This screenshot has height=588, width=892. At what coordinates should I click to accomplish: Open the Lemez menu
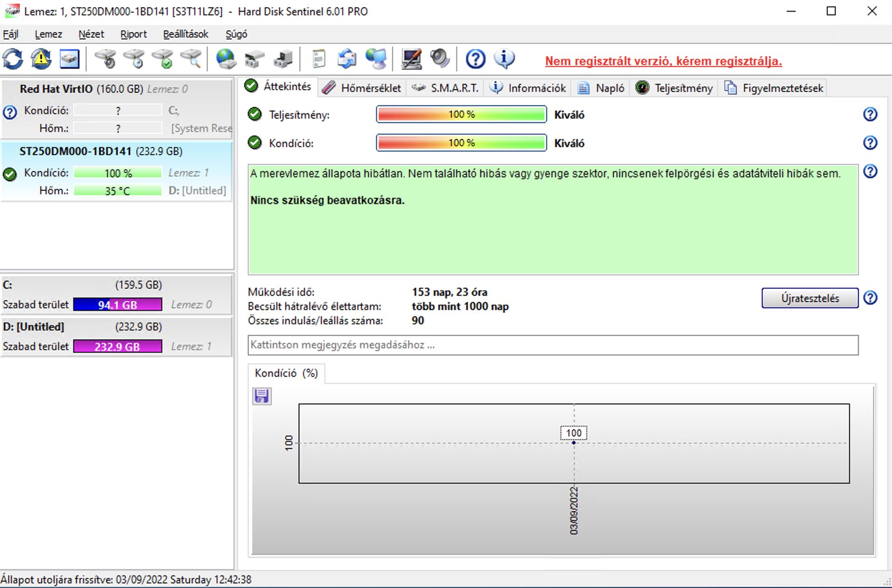48,34
